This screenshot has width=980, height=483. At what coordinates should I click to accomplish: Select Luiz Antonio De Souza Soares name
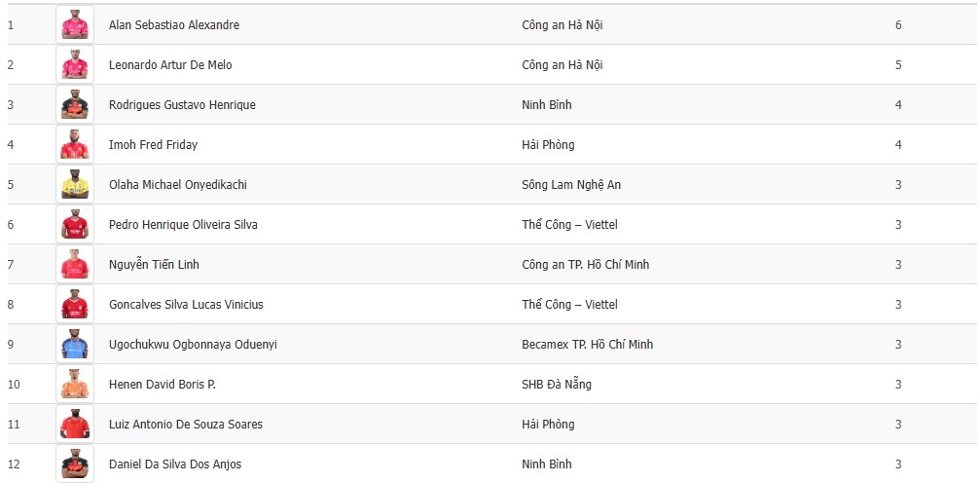[x=185, y=425]
